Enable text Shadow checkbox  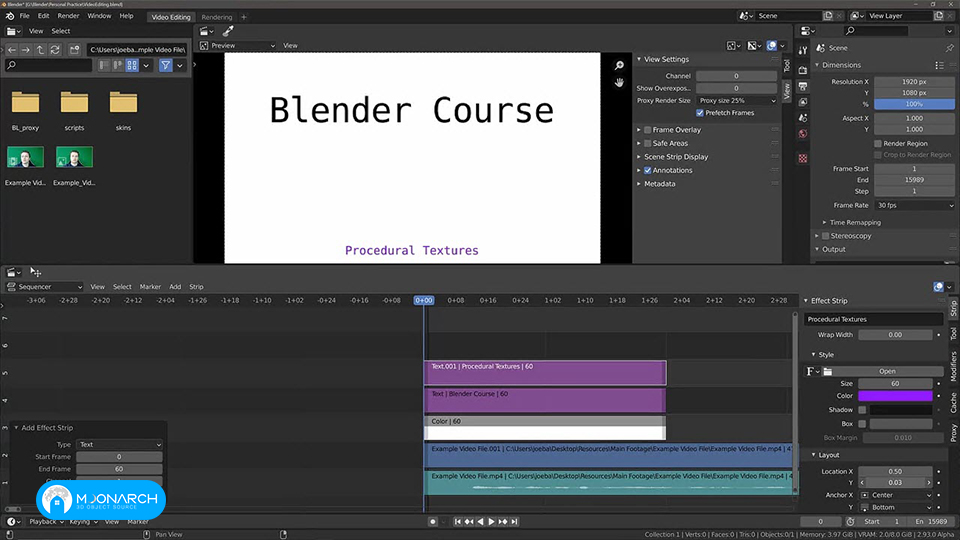862,410
